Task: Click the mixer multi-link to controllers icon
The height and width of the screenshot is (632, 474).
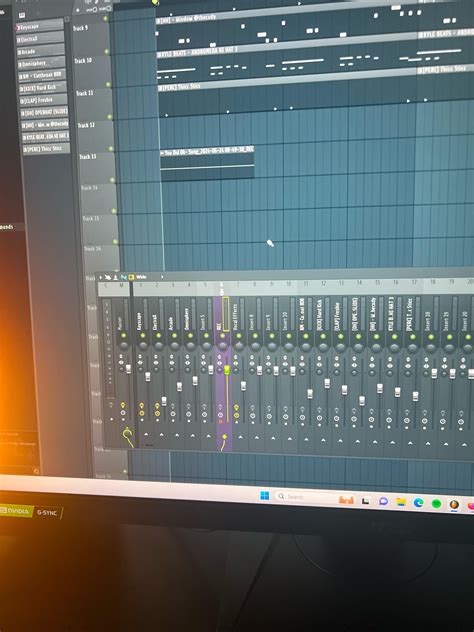Action: tap(108, 277)
